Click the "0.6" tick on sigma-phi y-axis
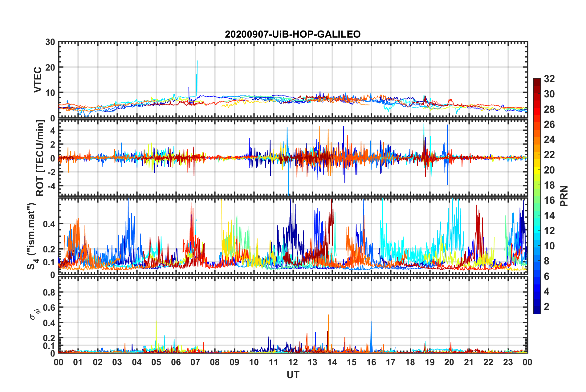 (49, 307)
